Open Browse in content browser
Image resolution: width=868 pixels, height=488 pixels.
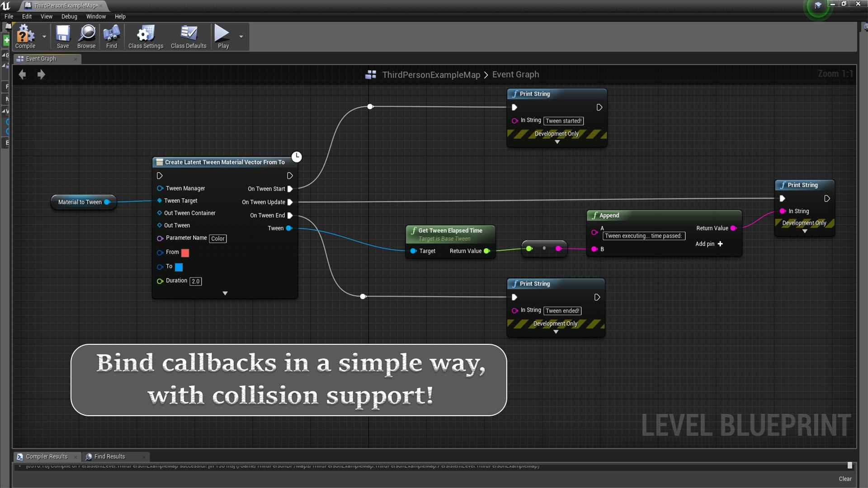[x=86, y=37]
